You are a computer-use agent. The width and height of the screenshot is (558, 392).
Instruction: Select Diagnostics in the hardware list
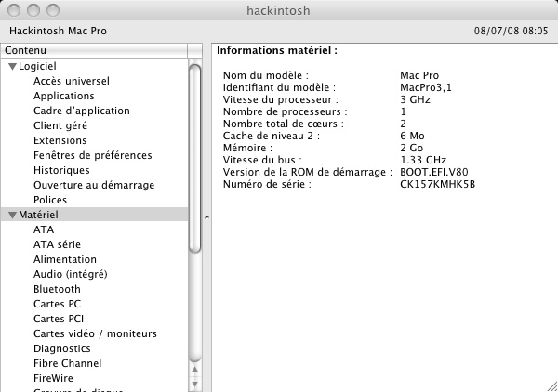tap(62, 348)
